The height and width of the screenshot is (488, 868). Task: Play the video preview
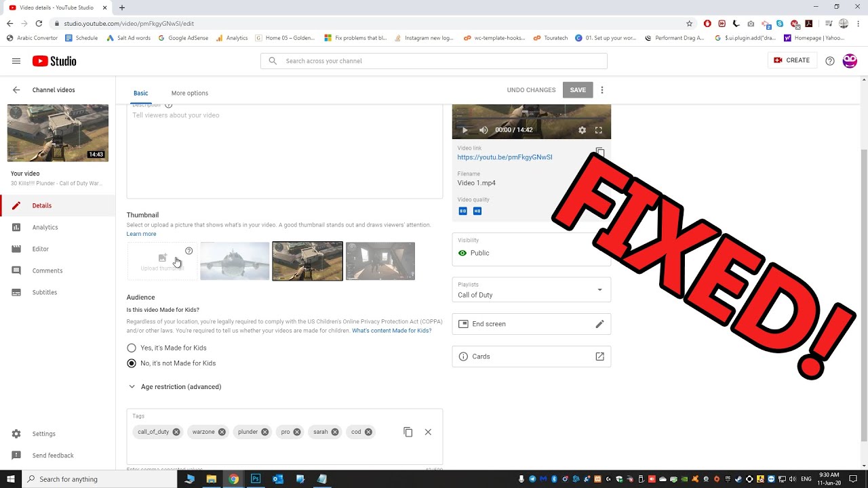465,130
